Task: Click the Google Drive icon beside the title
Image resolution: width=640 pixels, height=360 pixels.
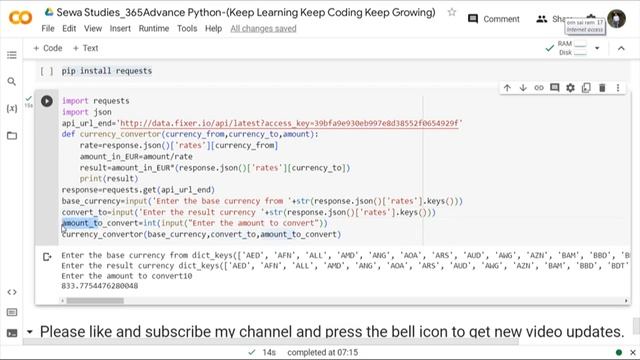Action: (x=49, y=12)
